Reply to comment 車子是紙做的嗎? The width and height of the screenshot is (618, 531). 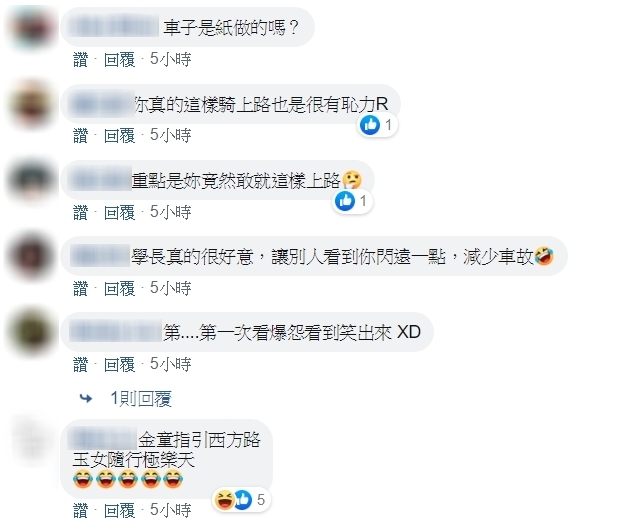119,60
